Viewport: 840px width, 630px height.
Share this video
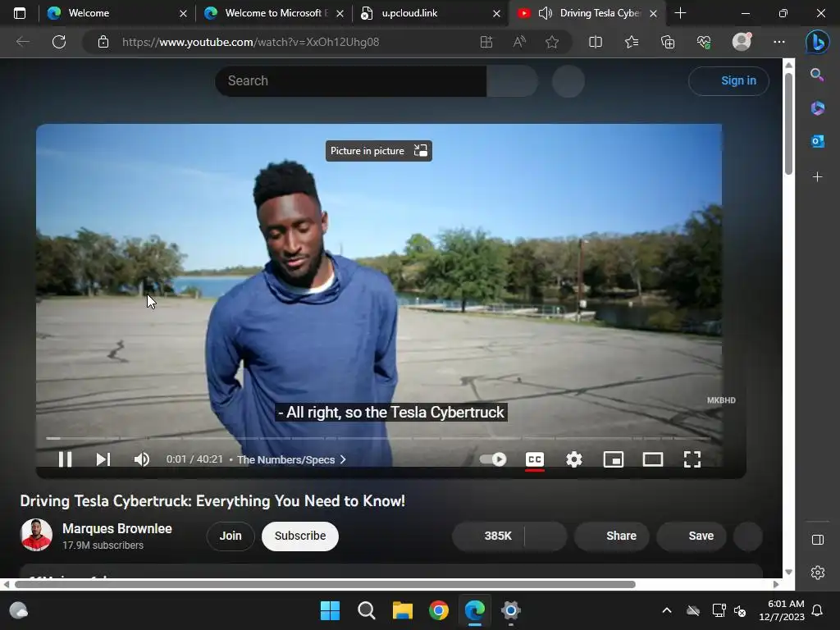(x=612, y=536)
